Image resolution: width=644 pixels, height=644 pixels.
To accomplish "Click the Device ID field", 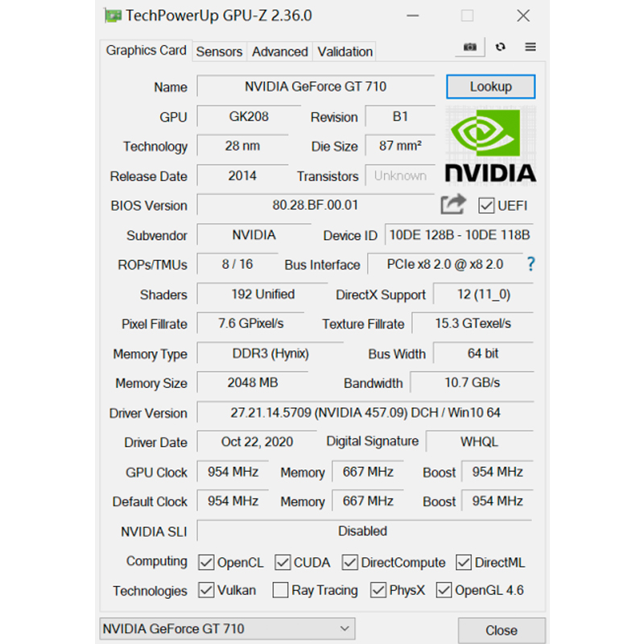I will [x=459, y=235].
